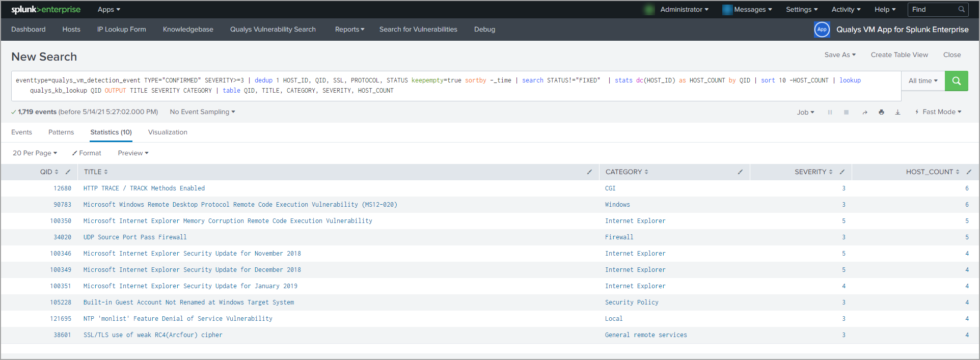Pause the search job
Viewport: 980px width, 360px height.
pos(830,113)
